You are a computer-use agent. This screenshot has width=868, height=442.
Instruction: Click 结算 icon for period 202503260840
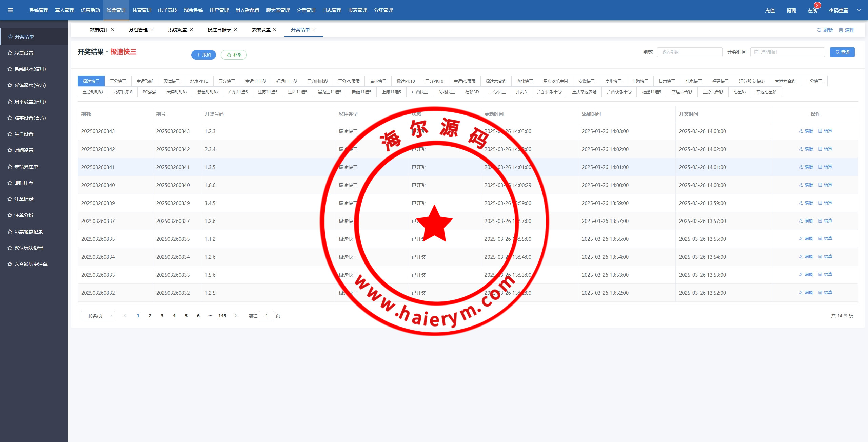point(820,185)
